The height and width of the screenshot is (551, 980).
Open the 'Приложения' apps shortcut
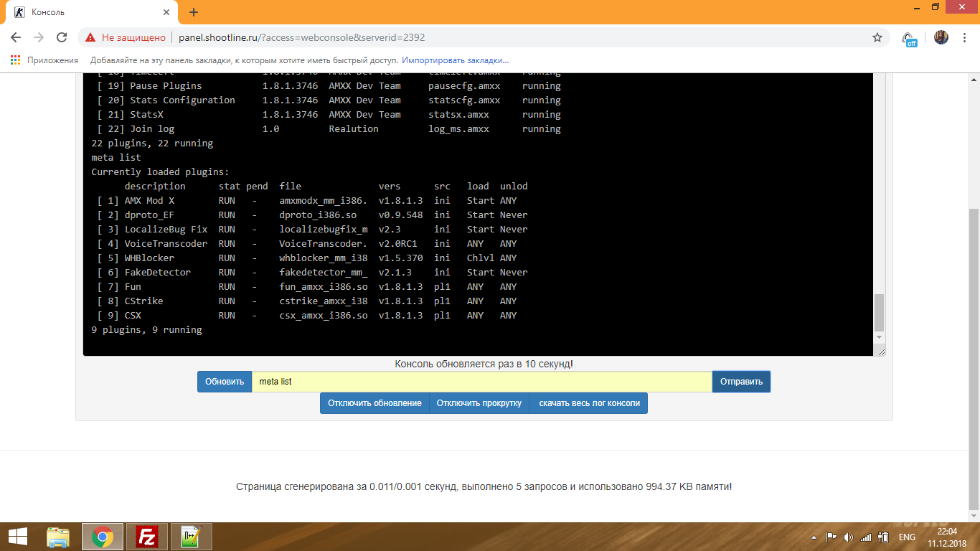coord(44,60)
